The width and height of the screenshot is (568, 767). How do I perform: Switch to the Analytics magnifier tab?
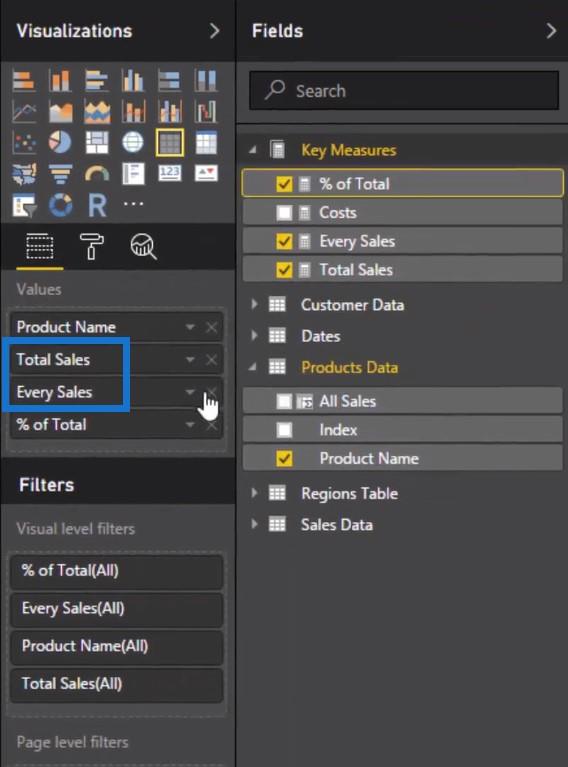(x=143, y=246)
